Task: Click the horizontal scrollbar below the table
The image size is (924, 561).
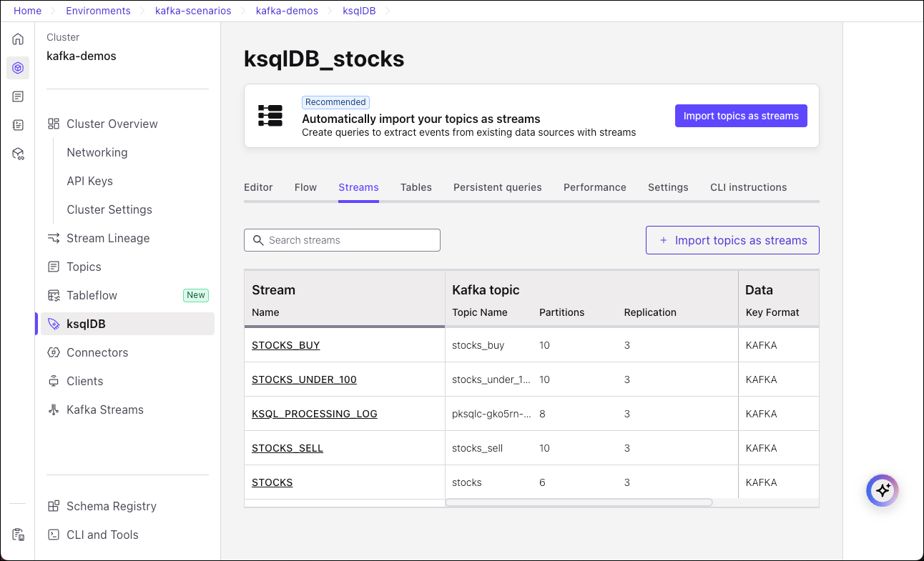Action: pos(579,502)
